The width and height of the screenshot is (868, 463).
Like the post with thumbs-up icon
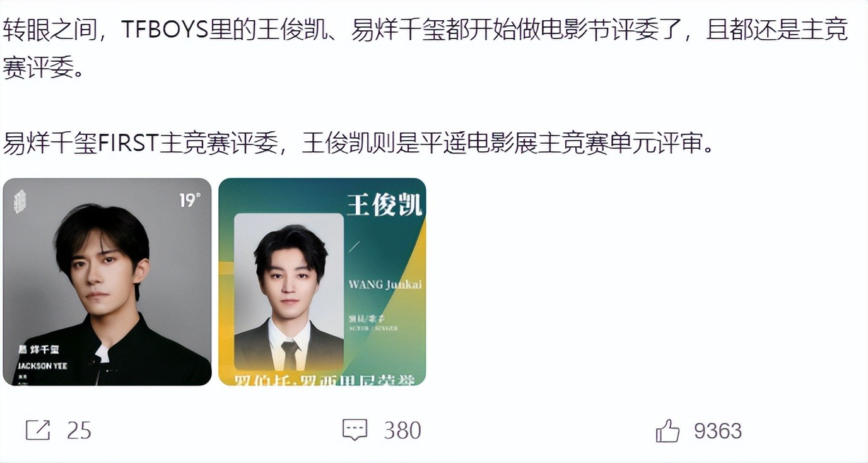point(667,431)
